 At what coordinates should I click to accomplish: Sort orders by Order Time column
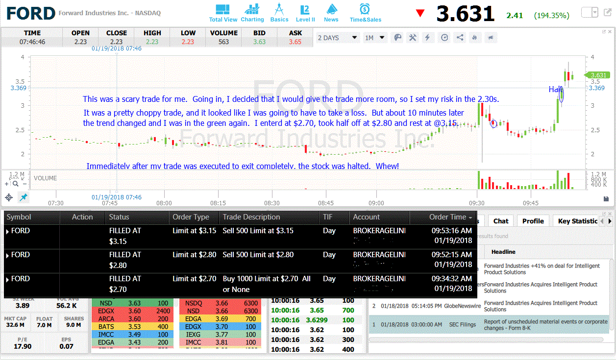click(x=450, y=217)
